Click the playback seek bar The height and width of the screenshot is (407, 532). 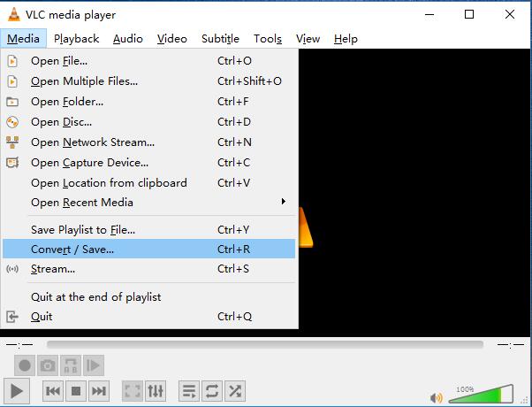coord(265,344)
